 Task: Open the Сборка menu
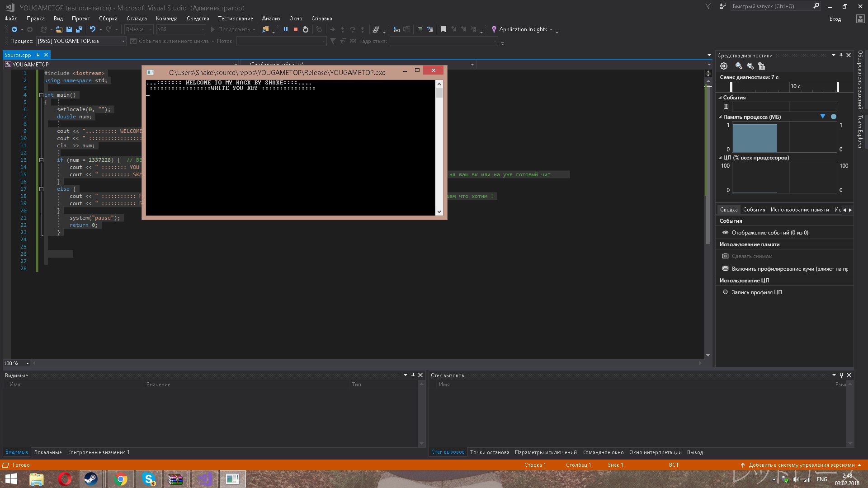click(108, 19)
